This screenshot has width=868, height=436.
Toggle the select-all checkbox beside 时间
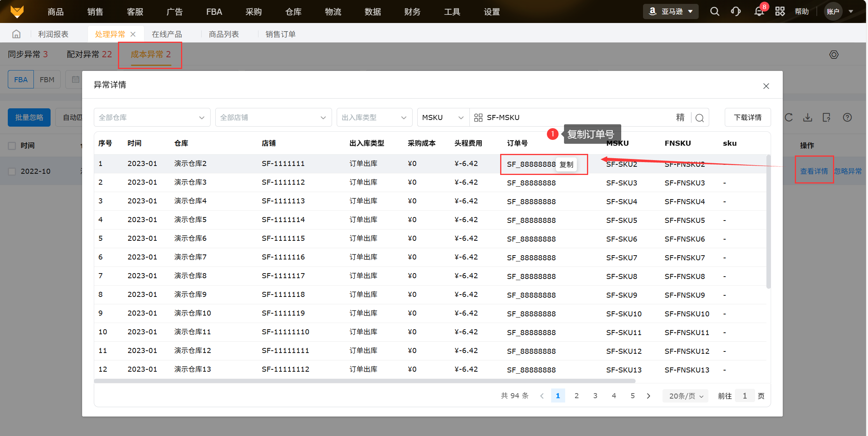tap(12, 146)
